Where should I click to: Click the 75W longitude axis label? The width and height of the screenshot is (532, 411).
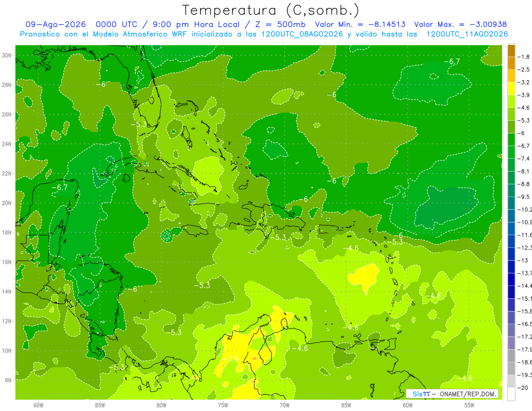click(223, 406)
